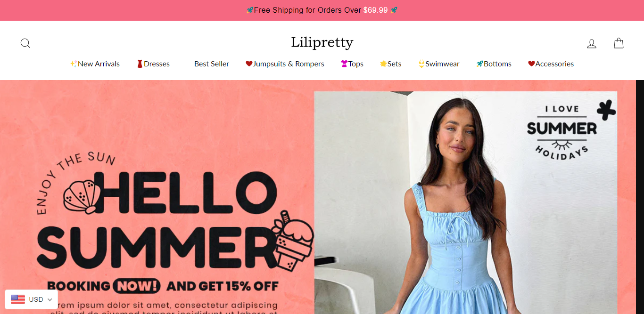Open the account login icon
Viewport: 644px width, 314px height.
click(x=591, y=44)
